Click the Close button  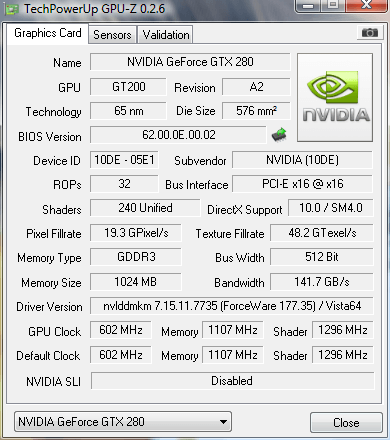pyautogui.click(x=346, y=423)
